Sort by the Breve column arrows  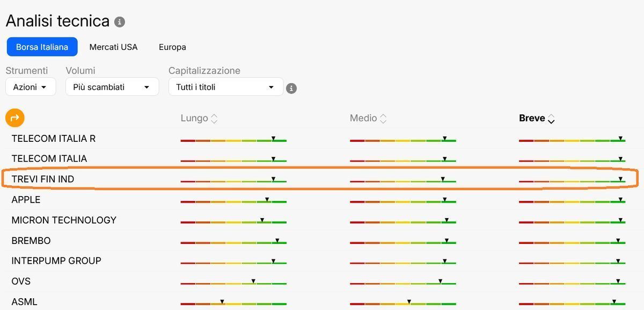point(551,119)
